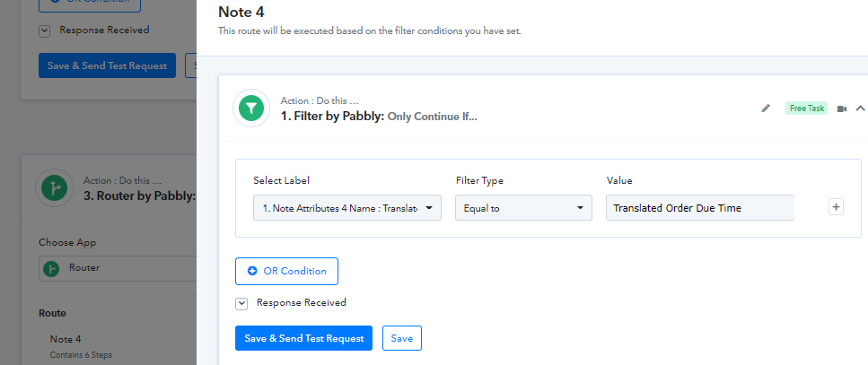Open the Choose App Router dropdown
This screenshot has height=365, width=868.
[118, 269]
